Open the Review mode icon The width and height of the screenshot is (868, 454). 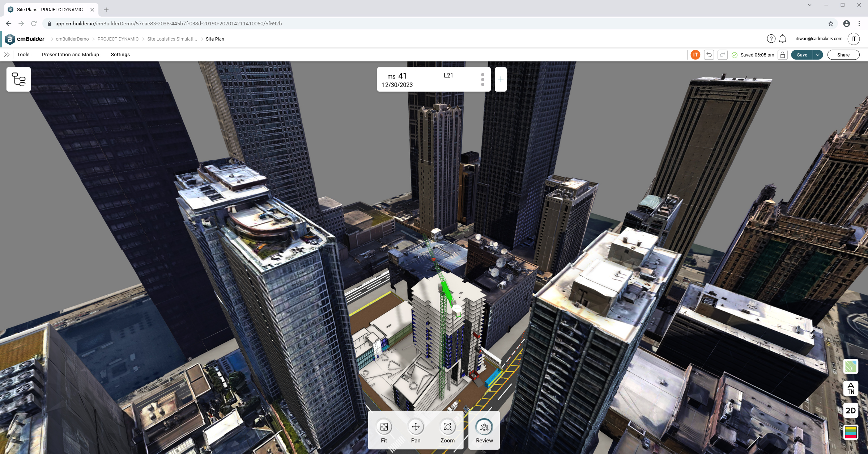[x=484, y=427]
